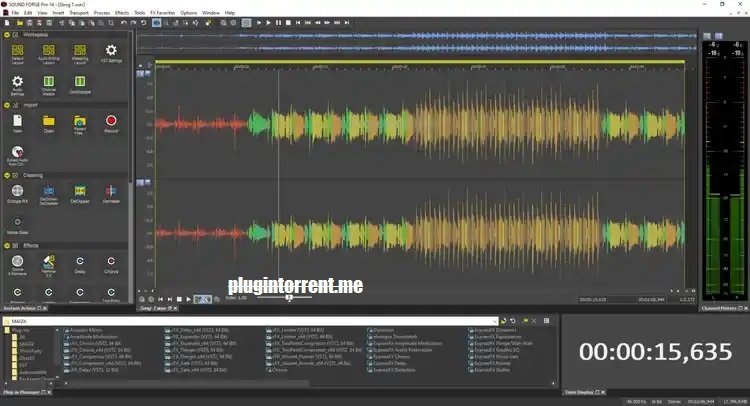
Task: Pause playback from the top toolbar
Action: 278,22
